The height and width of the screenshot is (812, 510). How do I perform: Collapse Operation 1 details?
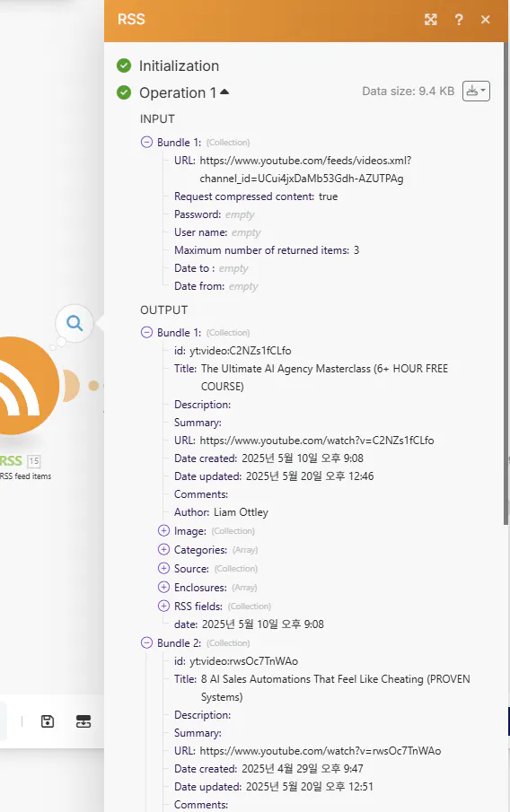[x=224, y=92]
